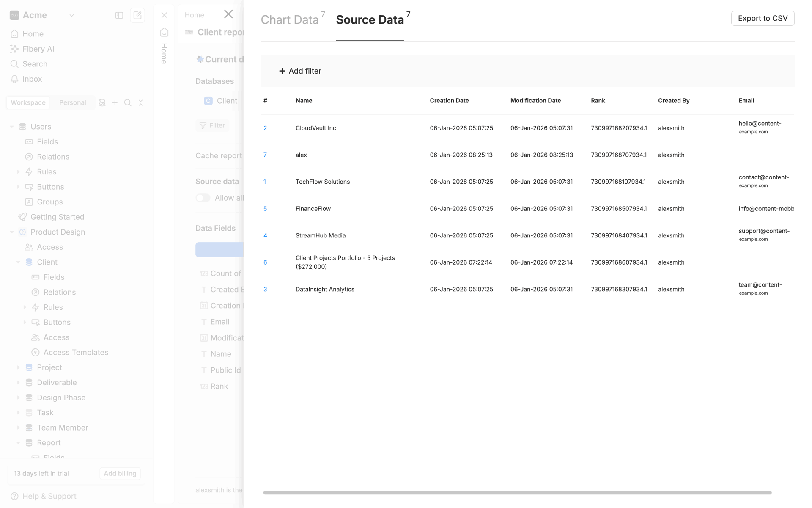Click the Creation Date column header
The height and width of the screenshot is (508, 812).
tap(449, 101)
